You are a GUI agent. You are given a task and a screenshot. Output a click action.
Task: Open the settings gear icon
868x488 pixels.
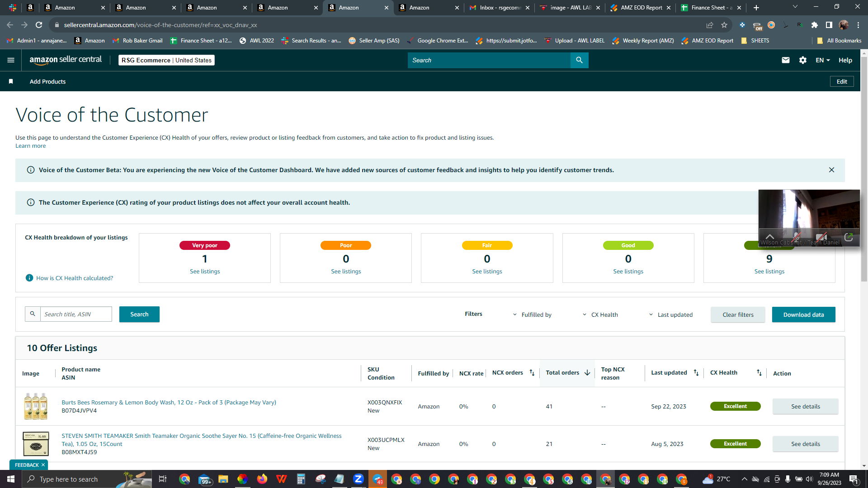pyautogui.click(x=803, y=60)
